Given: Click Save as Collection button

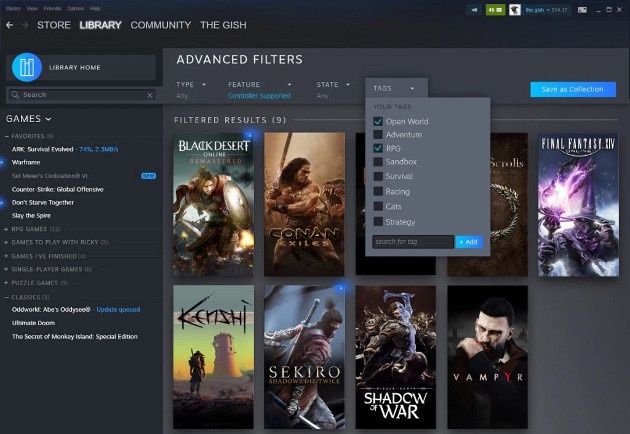Looking at the screenshot, I should tap(573, 89).
